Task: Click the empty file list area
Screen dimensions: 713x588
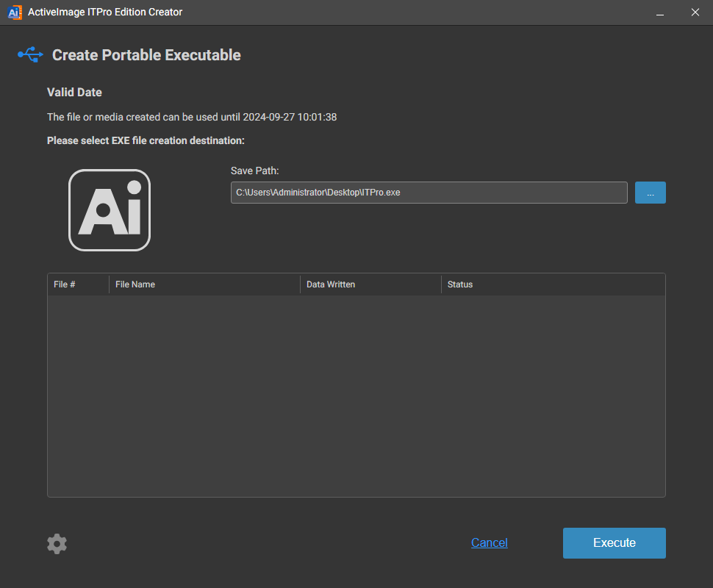Action: [356, 397]
